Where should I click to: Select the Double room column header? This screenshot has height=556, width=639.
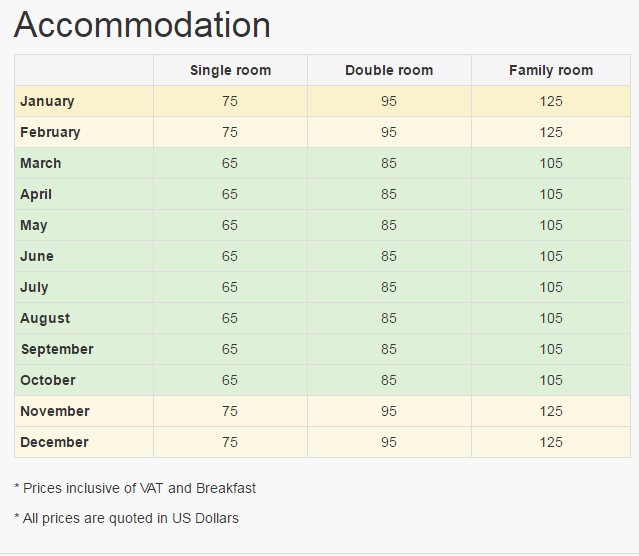click(x=389, y=70)
